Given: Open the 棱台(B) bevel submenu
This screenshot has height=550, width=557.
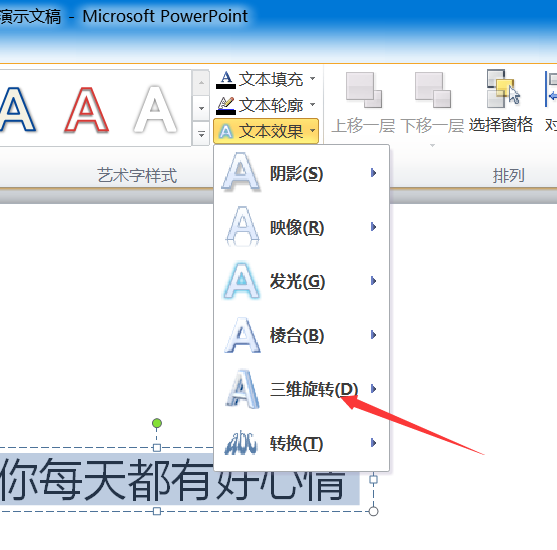Looking at the screenshot, I should point(301,335).
